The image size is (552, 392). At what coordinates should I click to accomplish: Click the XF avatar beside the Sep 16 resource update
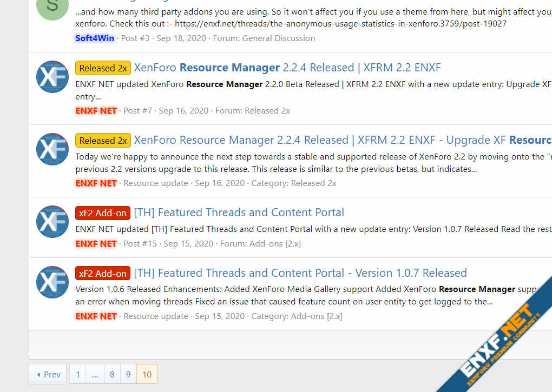pos(52,149)
